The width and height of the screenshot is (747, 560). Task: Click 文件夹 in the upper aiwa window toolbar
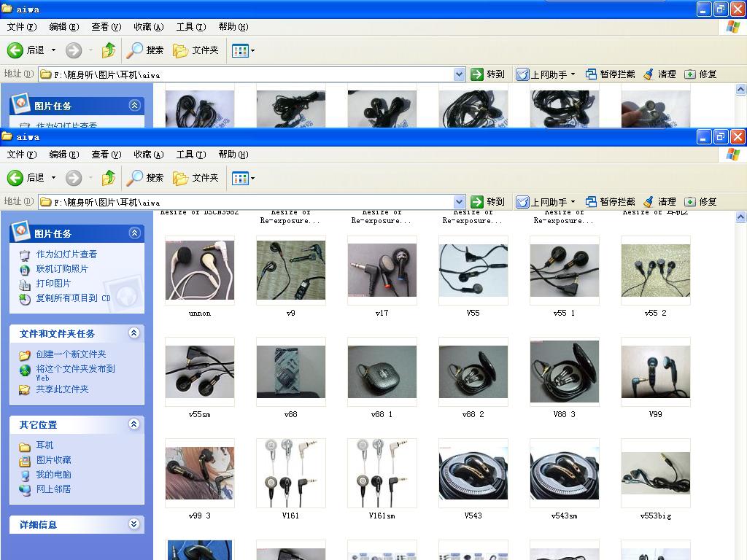(x=196, y=50)
